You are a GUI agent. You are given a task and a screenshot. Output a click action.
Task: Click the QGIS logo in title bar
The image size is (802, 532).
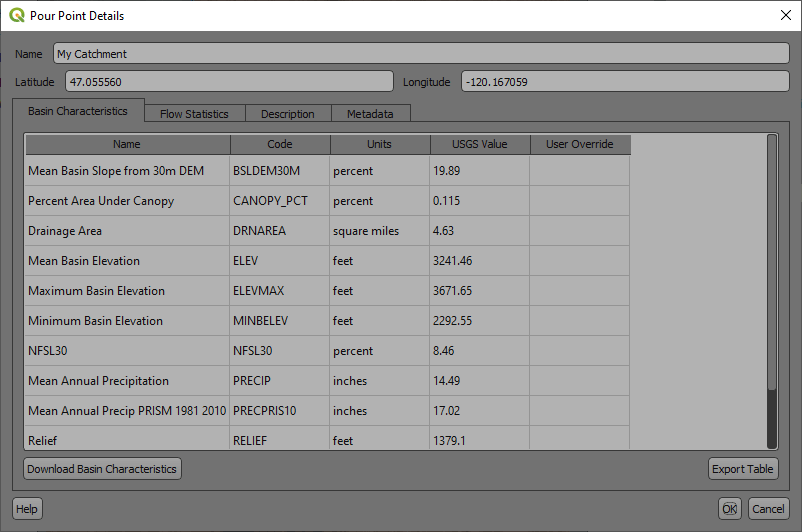click(x=16, y=15)
